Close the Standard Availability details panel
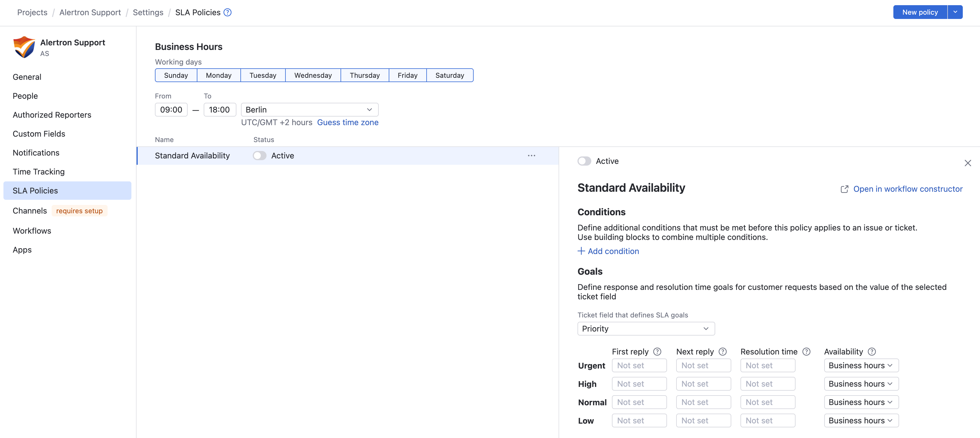Screen dimensions: 980x438 [x=968, y=163]
